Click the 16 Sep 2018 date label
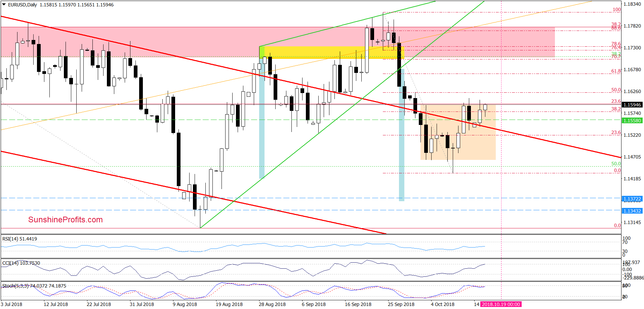 click(358, 304)
